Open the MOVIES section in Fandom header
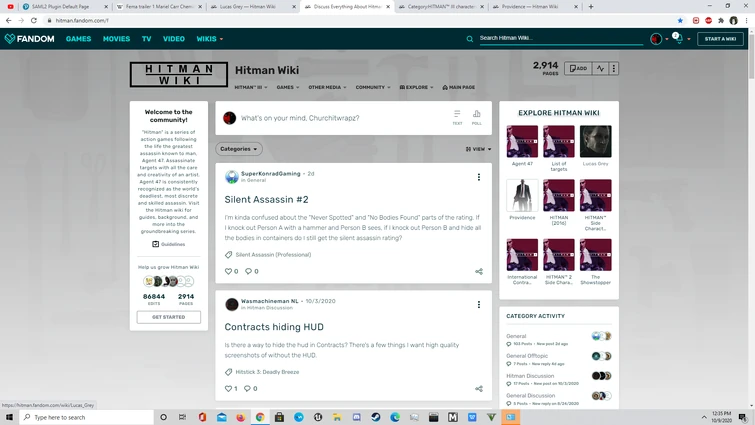Viewport: 755px width, 425px height. point(117,39)
